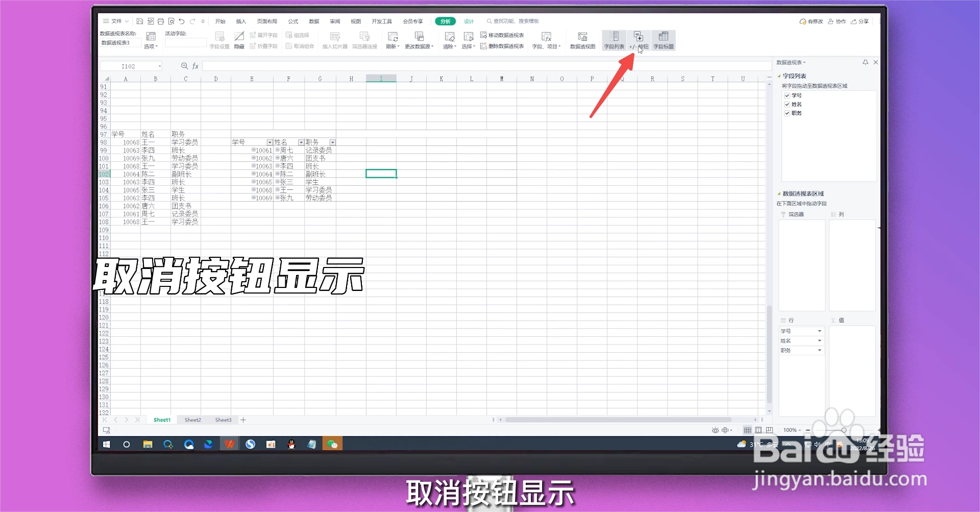Click the print icon in quick toolbar
The image size is (980, 512).
click(x=160, y=21)
